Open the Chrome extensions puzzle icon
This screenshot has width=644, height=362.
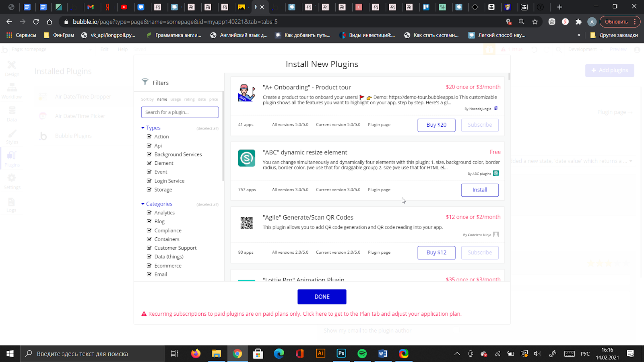click(578, 22)
